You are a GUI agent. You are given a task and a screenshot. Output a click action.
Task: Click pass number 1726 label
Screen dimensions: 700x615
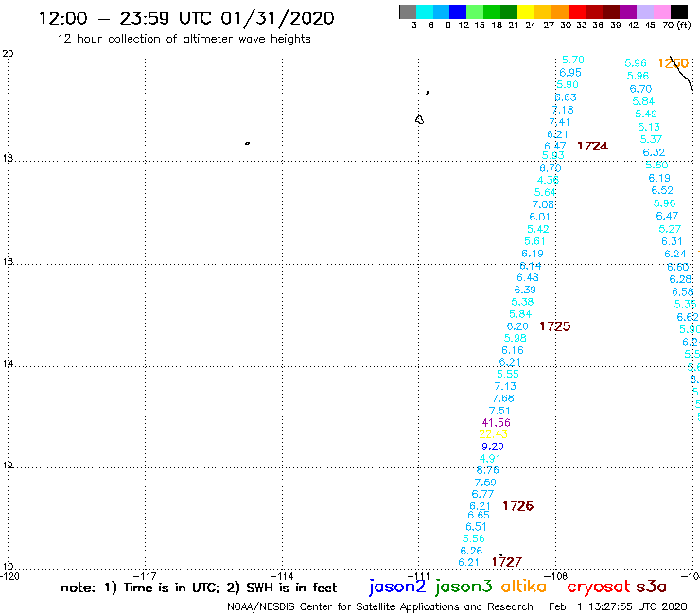(517, 506)
